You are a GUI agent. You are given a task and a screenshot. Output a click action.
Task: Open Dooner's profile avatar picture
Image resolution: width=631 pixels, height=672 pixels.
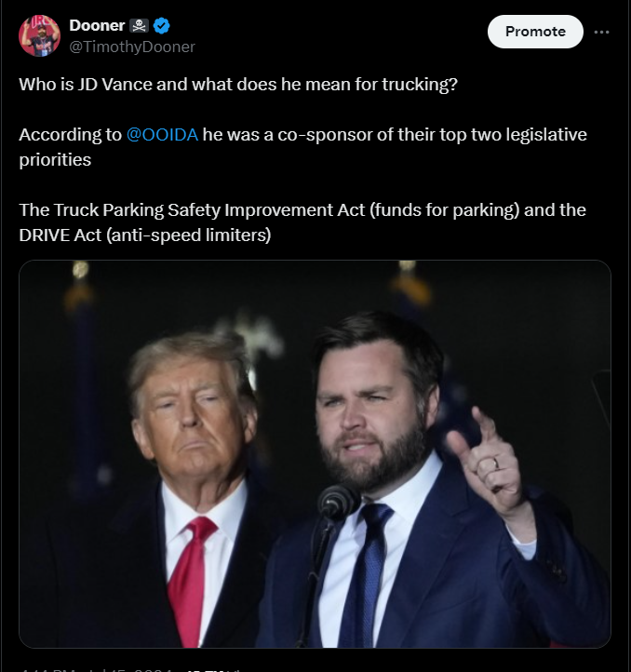(x=39, y=36)
